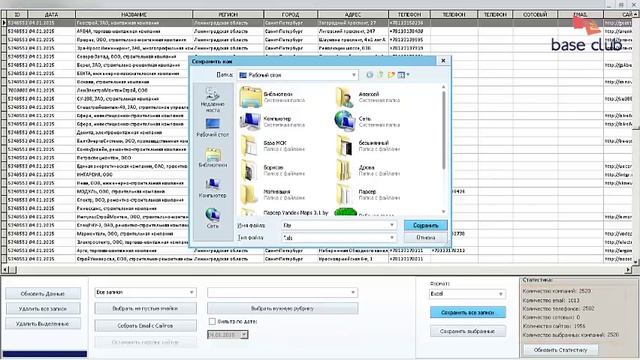Click the dark blue progress bar
The image size is (640, 360).
44,354
